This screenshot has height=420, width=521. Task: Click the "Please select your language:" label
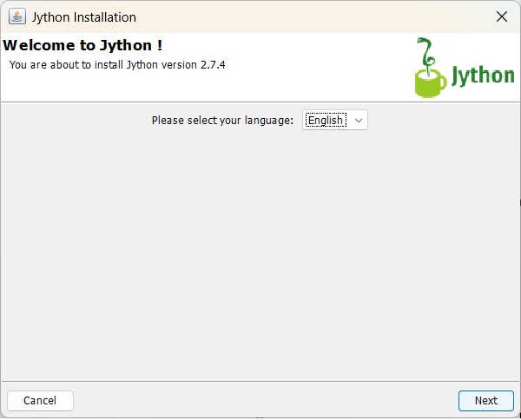pos(222,121)
